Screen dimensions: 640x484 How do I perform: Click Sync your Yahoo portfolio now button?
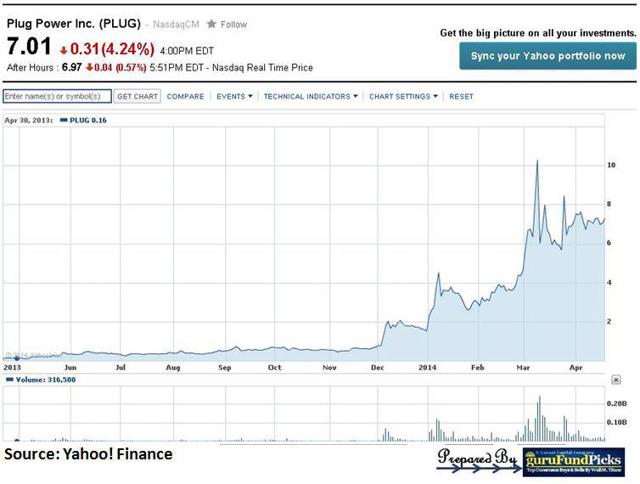click(x=548, y=56)
